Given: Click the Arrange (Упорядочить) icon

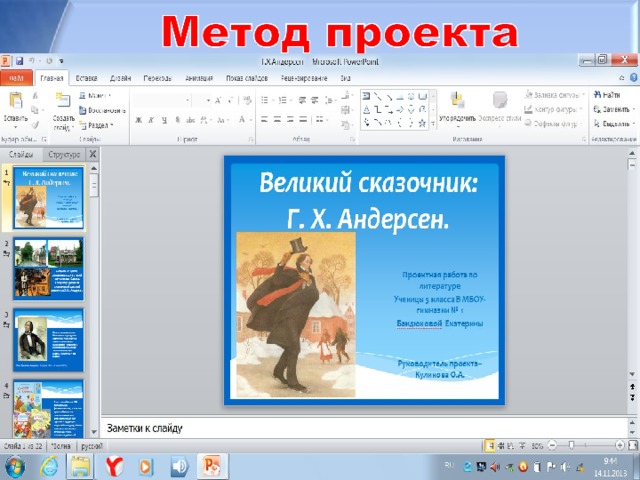Looking at the screenshot, I should pyautogui.click(x=457, y=100).
